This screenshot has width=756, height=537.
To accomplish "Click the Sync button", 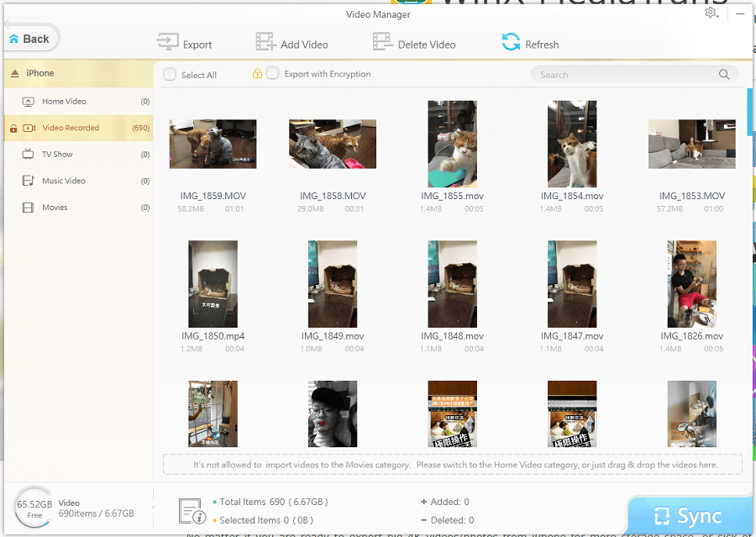I will click(689, 515).
